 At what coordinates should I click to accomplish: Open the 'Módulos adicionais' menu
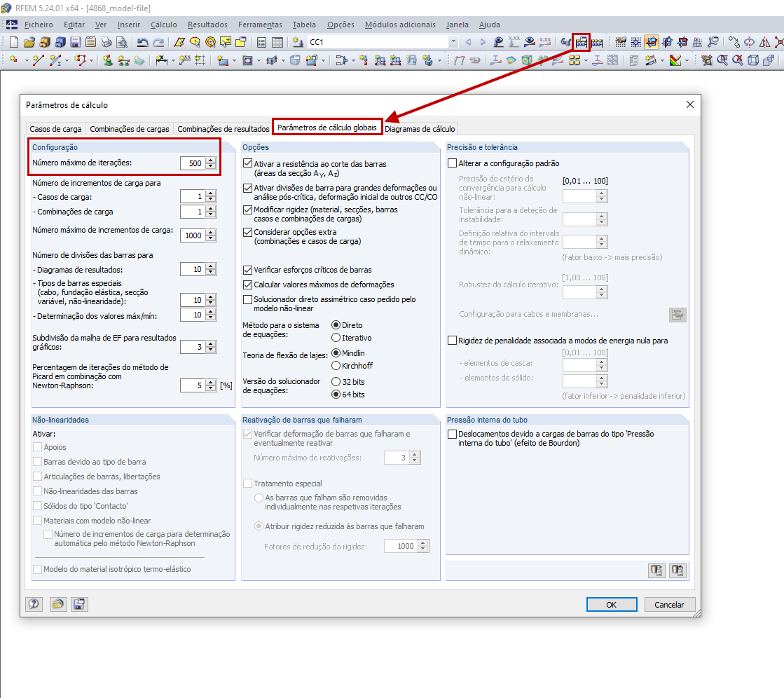pos(400,25)
